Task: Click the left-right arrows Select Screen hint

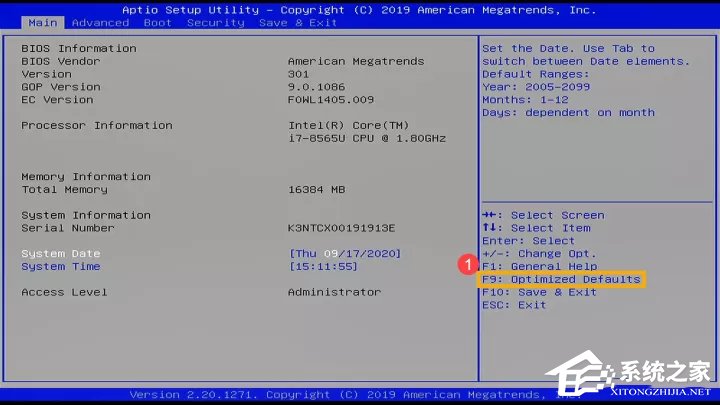Action: [x=543, y=215]
